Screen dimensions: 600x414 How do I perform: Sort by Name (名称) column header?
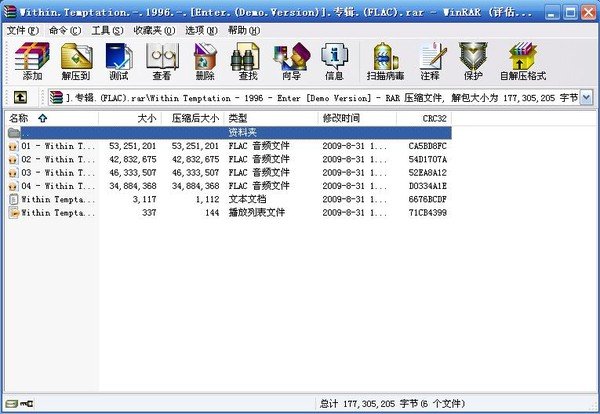click(x=52, y=118)
